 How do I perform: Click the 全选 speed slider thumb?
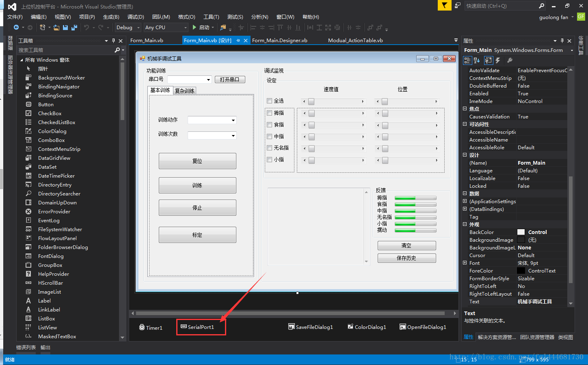[311, 101]
